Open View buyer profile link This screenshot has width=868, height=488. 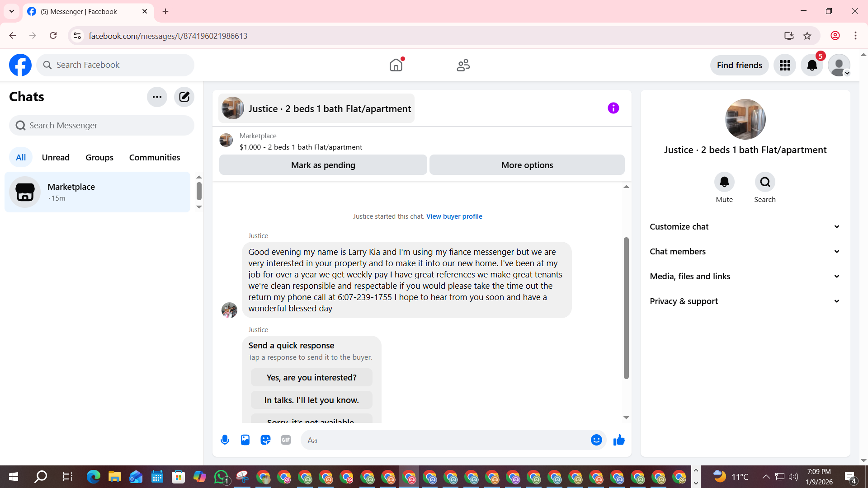(454, 216)
